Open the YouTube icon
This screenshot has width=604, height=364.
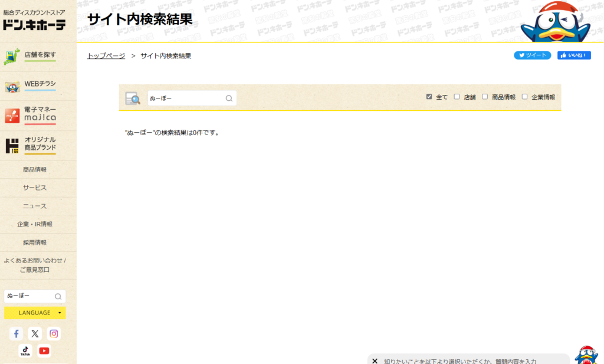point(44,351)
